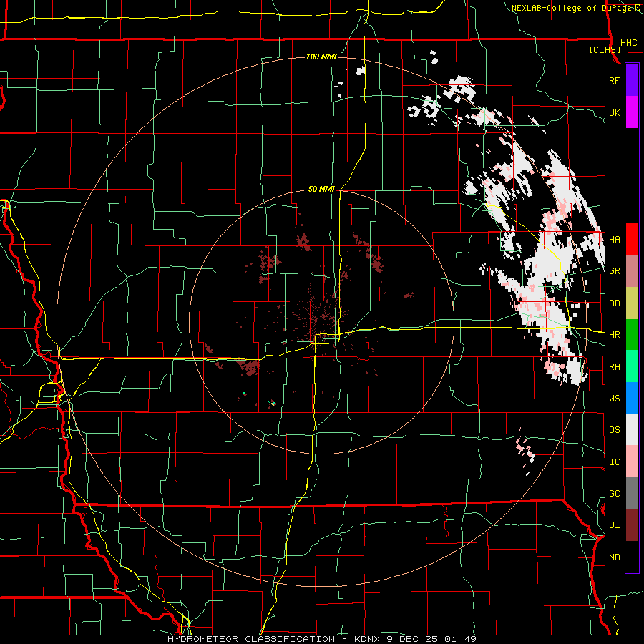Click the UK legend label
The width and height of the screenshot is (644, 644).
click(x=614, y=112)
